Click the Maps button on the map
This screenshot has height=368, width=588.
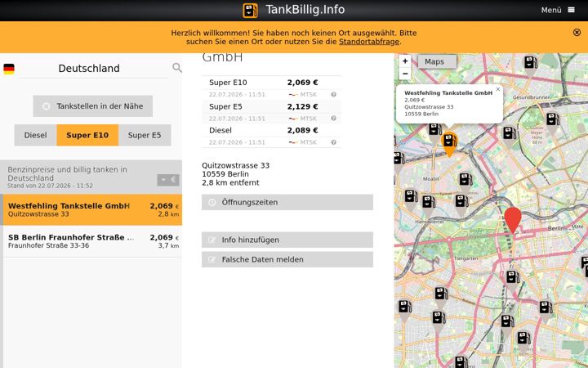pos(437,61)
